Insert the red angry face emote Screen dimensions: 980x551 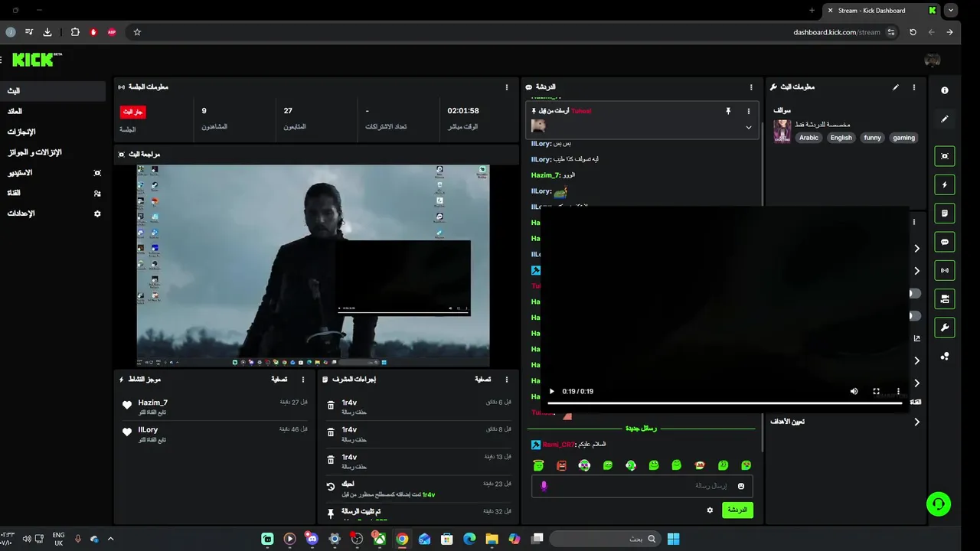pyautogui.click(x=561, y=465)
